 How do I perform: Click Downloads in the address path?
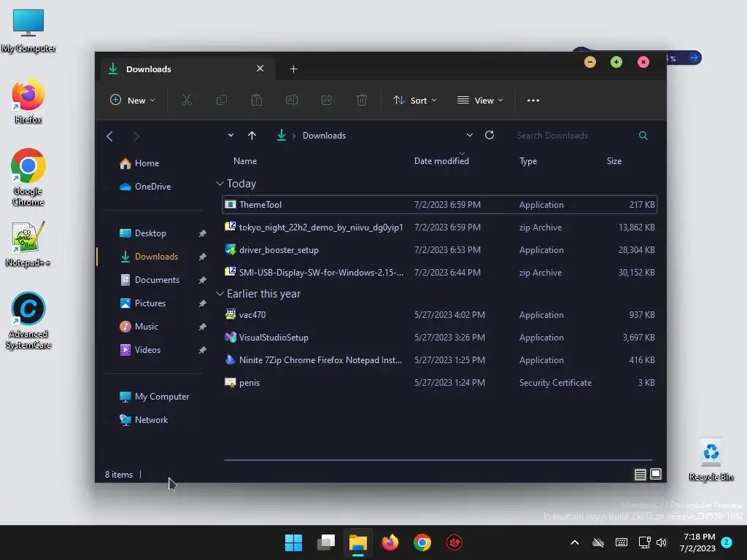click(x=324, y=136)
